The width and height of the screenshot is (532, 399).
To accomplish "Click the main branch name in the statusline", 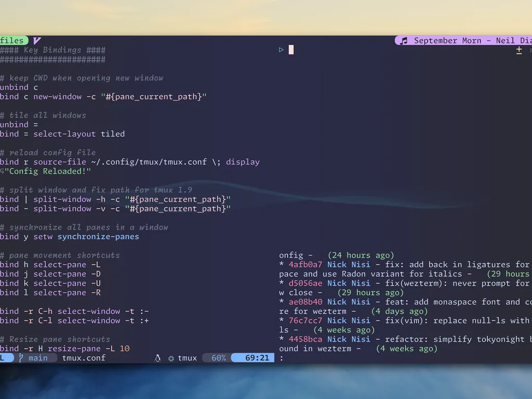I will pos(37,357).
